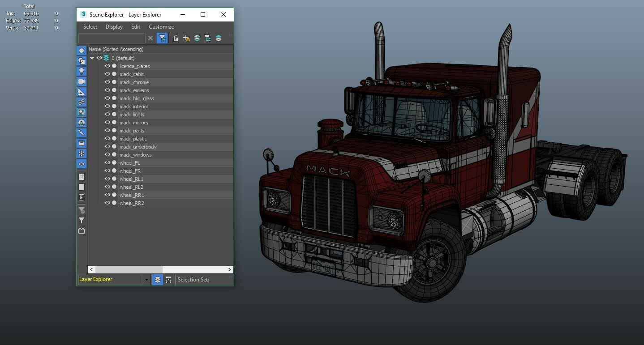This screenshot has height=345, width=644.
Task: Toggle the Display Cameras filter icon
Action: pos(82,81)
